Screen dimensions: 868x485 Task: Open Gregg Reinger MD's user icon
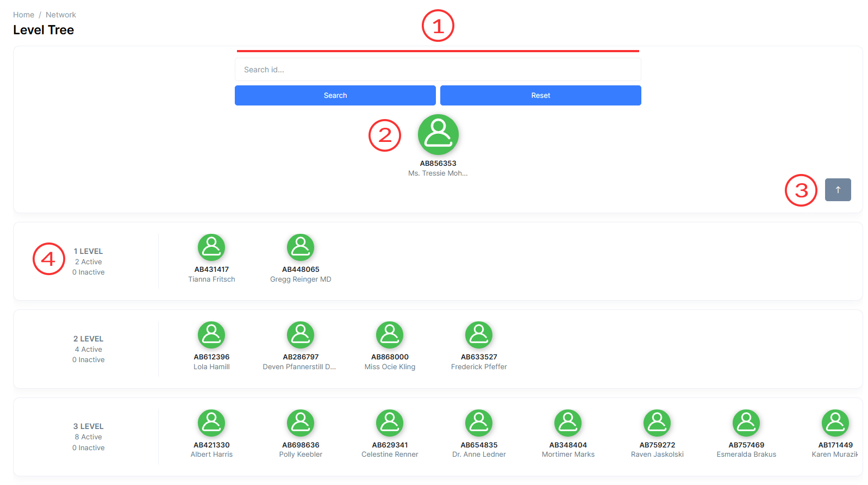coord(301,247)
